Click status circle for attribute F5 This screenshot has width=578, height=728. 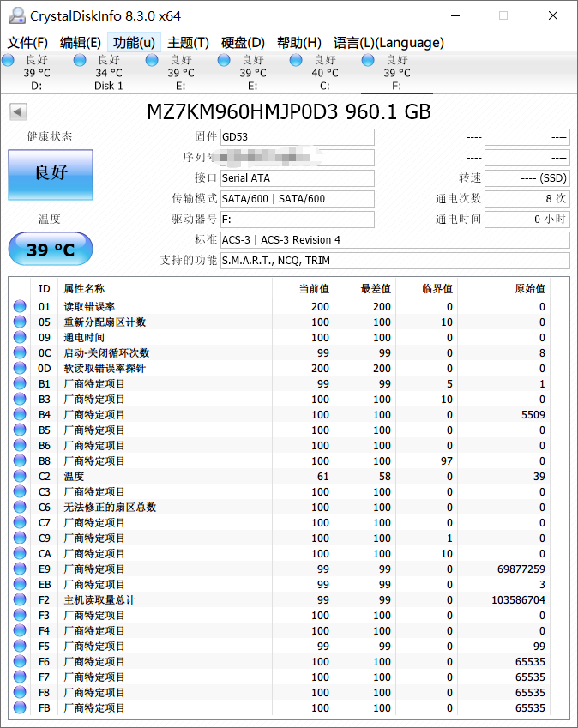(20, 646)
